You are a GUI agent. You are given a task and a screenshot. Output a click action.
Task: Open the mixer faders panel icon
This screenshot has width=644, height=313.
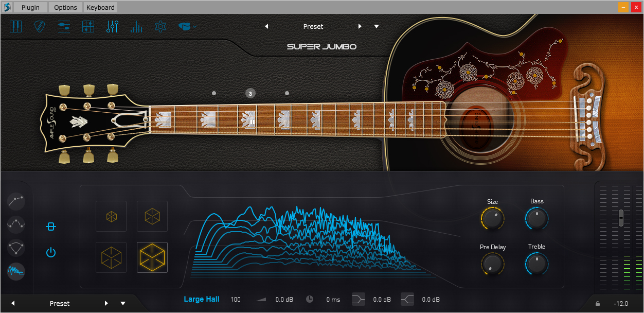tap(113, 26)
